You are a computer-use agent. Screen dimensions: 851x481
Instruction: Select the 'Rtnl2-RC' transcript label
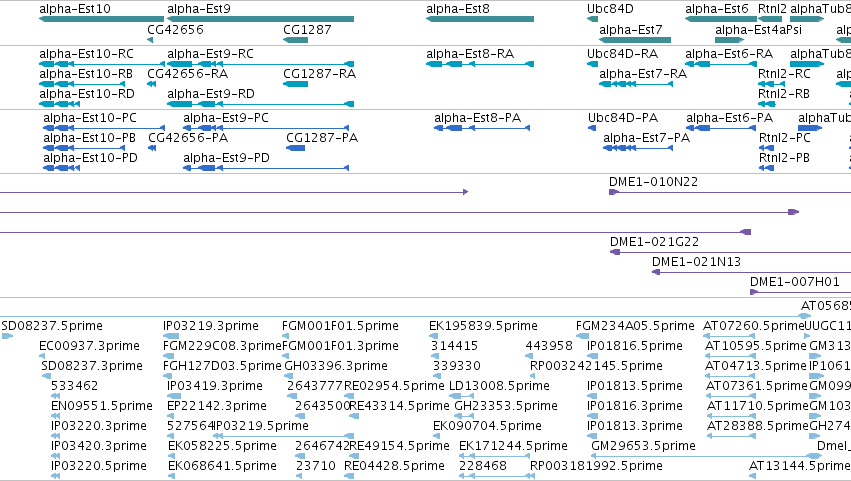click(784, 74)
